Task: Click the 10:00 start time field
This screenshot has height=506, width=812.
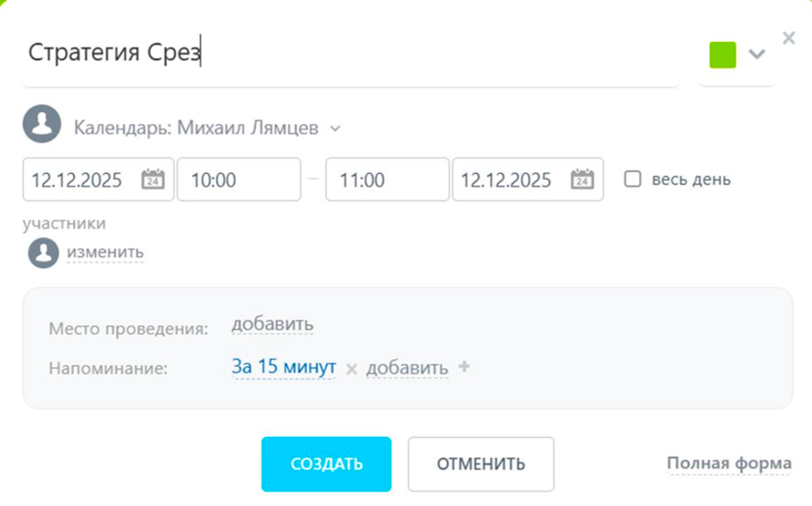Action: (x=239, y=179)
